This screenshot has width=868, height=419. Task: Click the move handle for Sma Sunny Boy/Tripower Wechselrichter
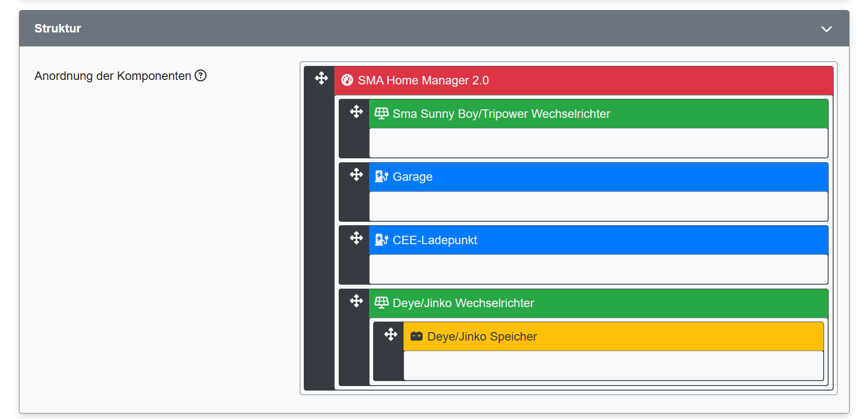point(356,111)
